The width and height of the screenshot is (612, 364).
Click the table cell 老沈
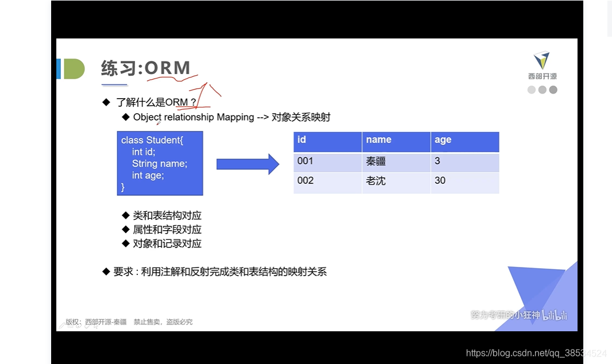(x=396, y=183)
